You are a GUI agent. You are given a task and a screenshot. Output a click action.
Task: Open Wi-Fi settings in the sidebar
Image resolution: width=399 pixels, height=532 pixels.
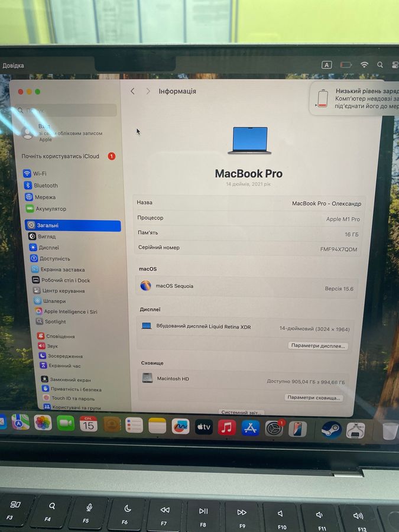click(40, 174)
